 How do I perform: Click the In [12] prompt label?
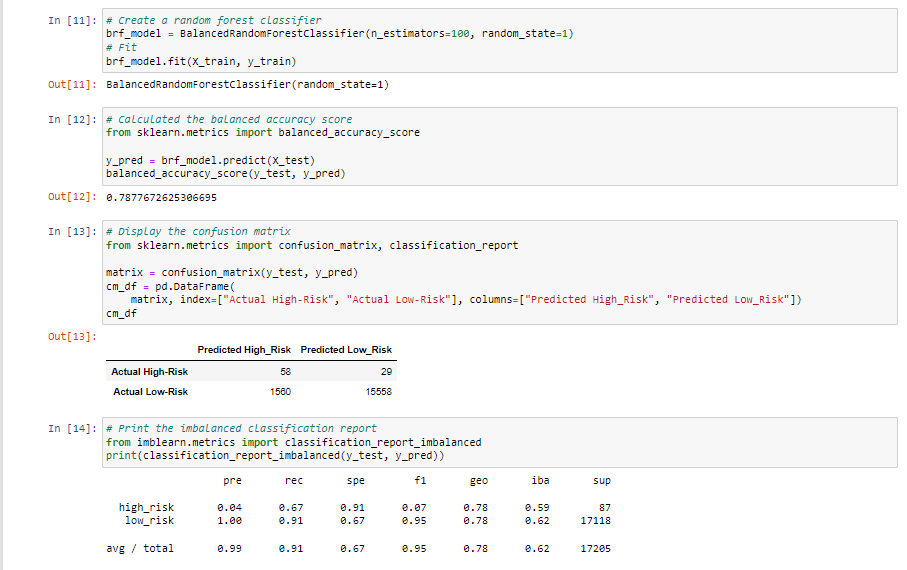pos(72,119)
